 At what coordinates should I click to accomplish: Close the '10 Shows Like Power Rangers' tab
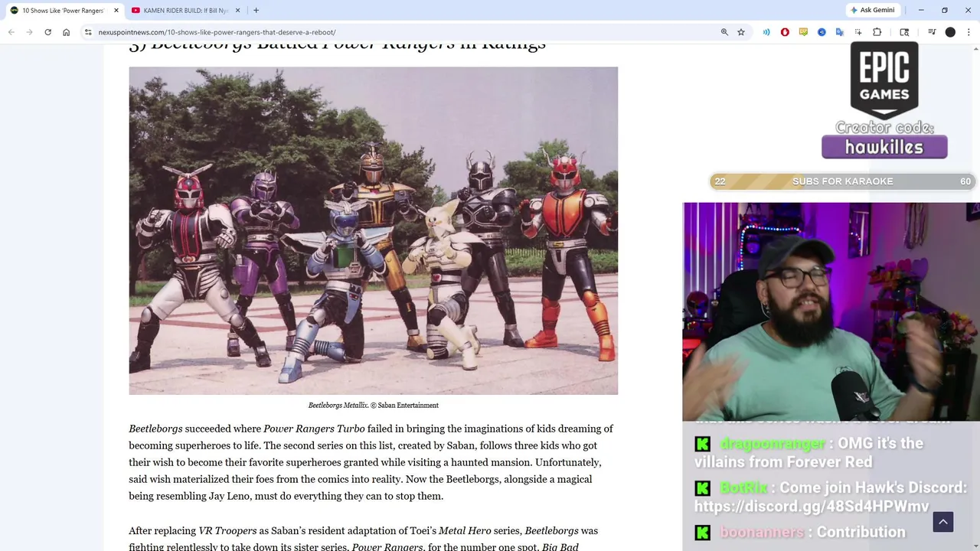click(116, 10)
